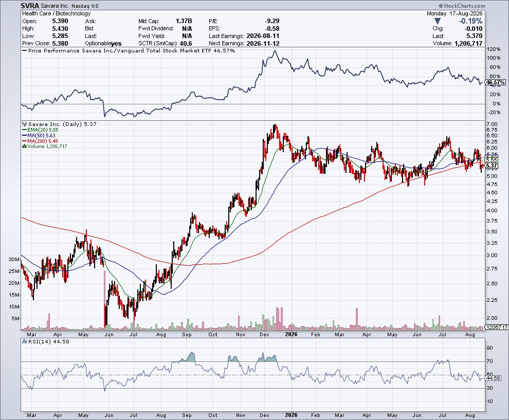Image resolution: width=509 pixels, height=420 pixels.
Task: Click the EMA(20) 5.55 legend entry
Action: pyautogui.click(x=40, y=130)
